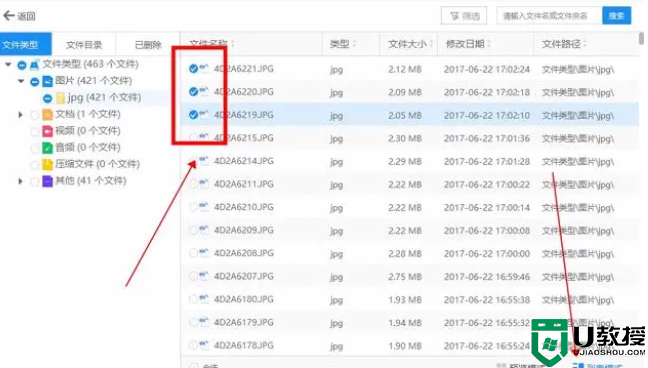Check the 4D2A6179.JPG file checkbox
Viewport: 648px width, 368px height.
(x=193, y=323)
